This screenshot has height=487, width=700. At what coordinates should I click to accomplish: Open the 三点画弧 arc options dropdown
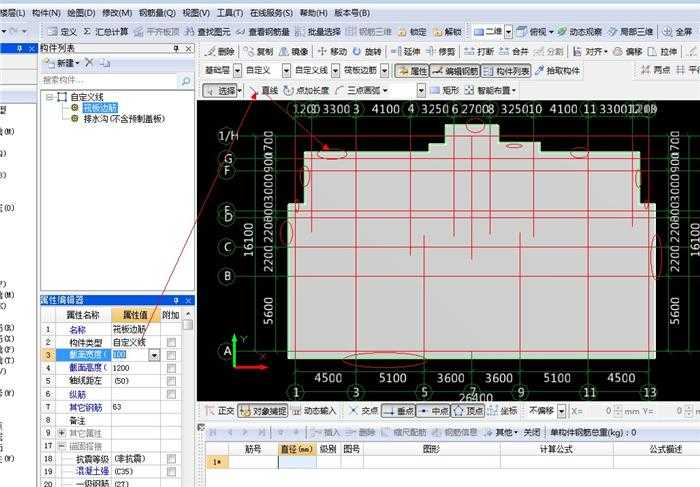click(385, 91)
